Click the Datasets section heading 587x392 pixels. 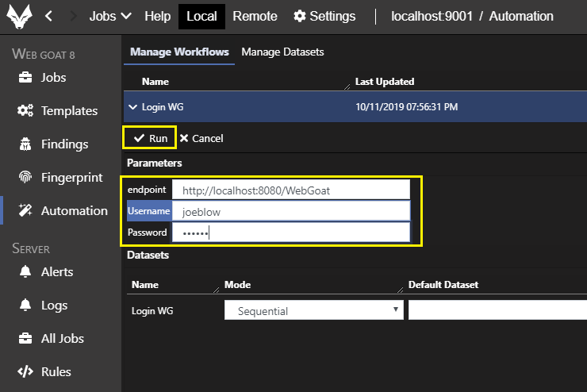point(148,255)
